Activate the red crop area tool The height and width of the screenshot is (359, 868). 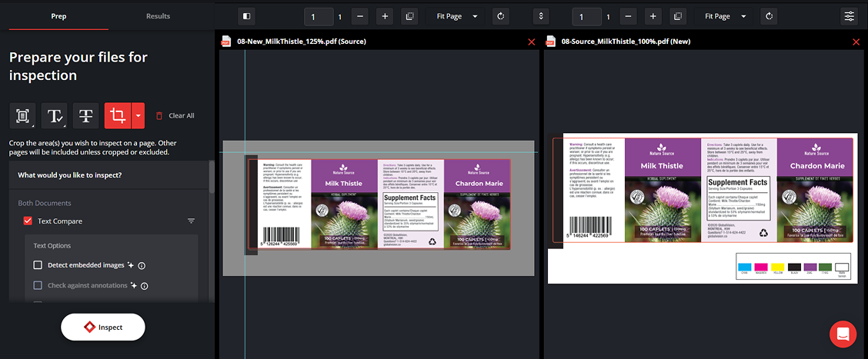click(118, 115)
